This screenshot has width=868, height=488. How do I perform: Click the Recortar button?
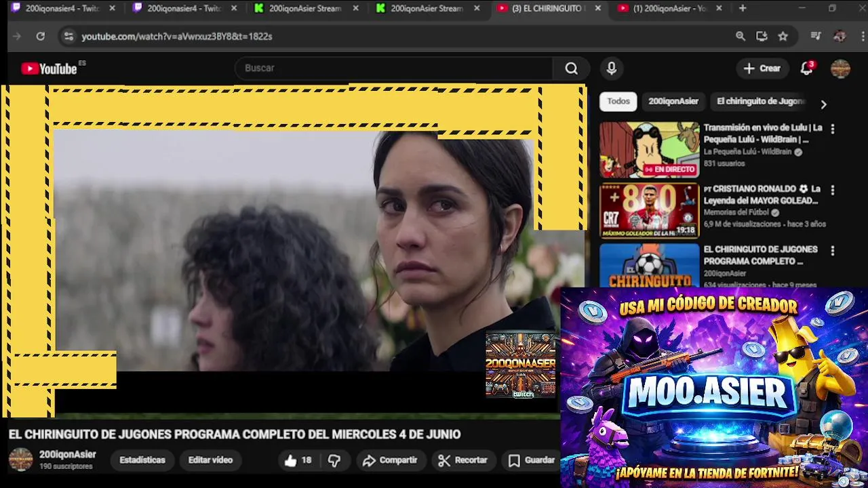click(463, 460)
